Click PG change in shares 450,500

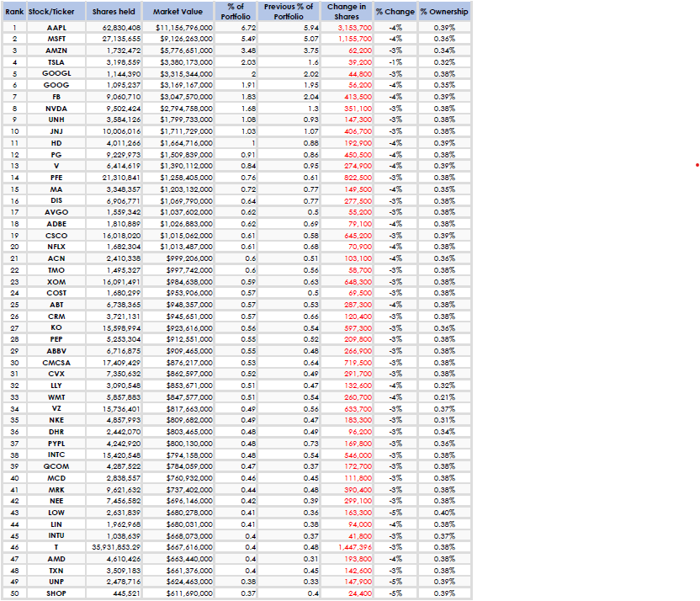tap(347, 155)
